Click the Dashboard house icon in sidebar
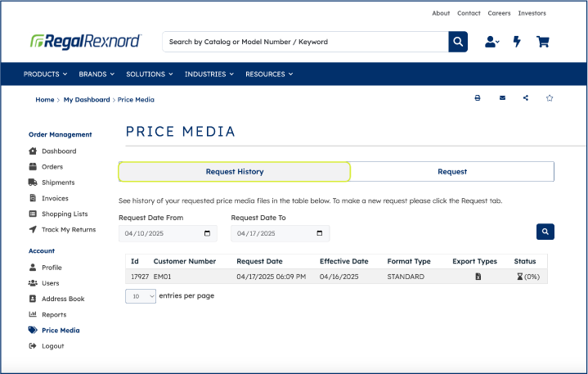 point(33,151)
